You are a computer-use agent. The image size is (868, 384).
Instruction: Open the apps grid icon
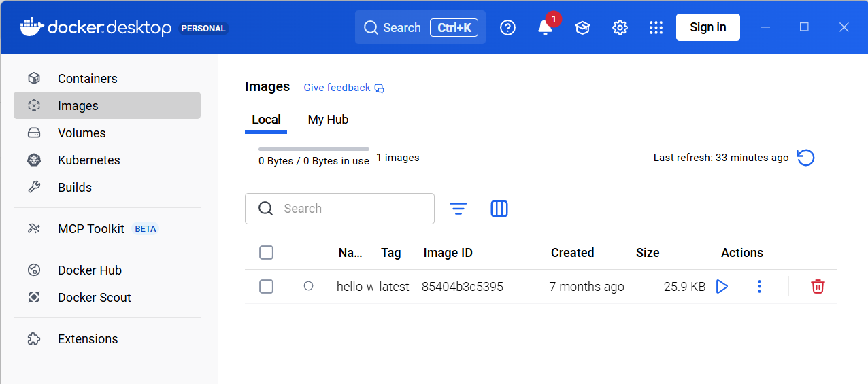pos(656,27)
